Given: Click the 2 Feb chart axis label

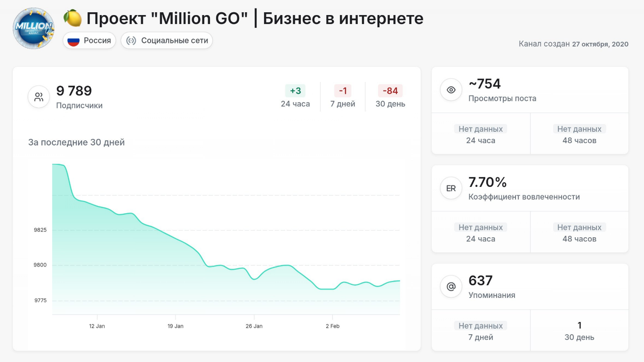Looking at the screenshot, I should [332, 326].
